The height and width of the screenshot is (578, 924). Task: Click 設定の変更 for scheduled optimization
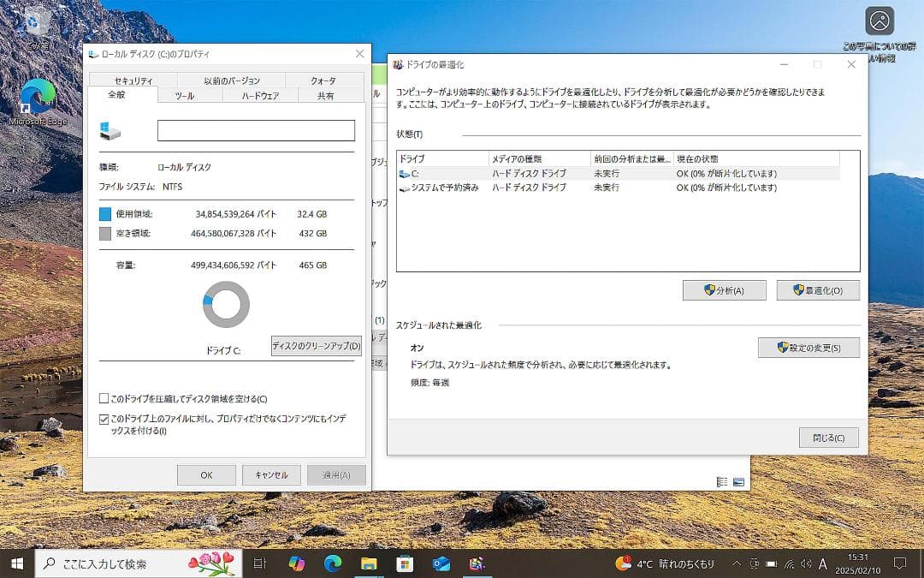[x=808, y=348]
